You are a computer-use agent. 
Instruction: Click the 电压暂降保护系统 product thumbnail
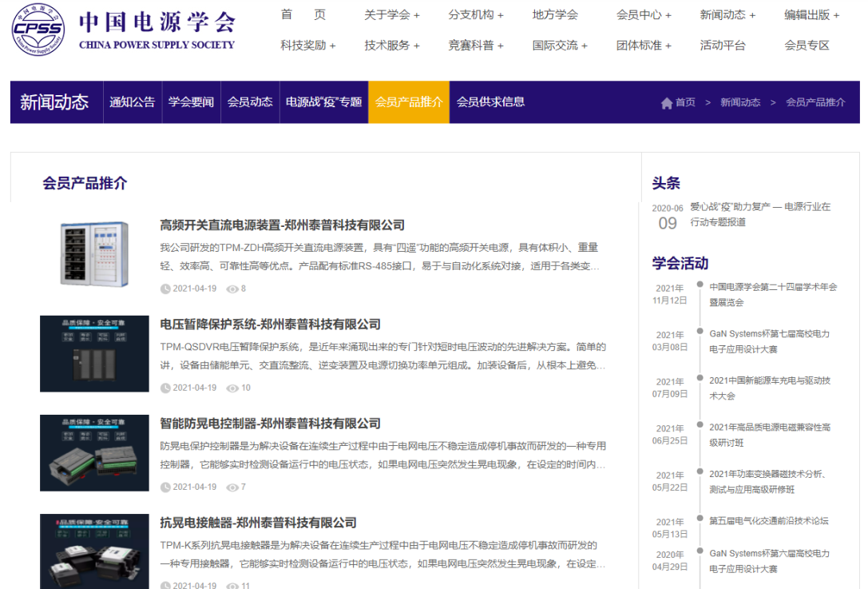[95, 353]
